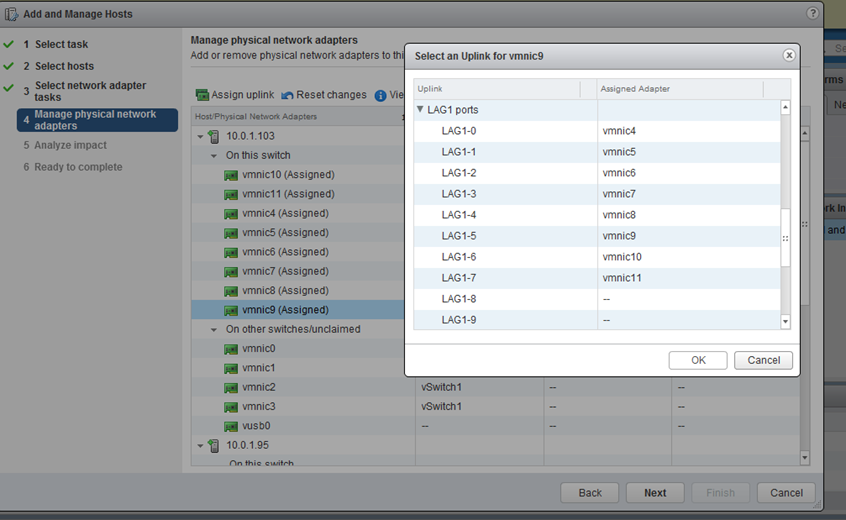This screenshot has width=846, height=520.
Task: Collapse On other switches/unclaimed group
Action: 214,330
